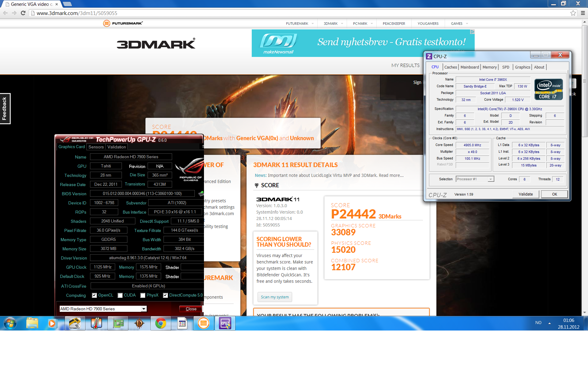Viewport: 588px width, 366px height.
Task: Switch to CPU-Z on the taskbar
Action: (x=225, y=323)
